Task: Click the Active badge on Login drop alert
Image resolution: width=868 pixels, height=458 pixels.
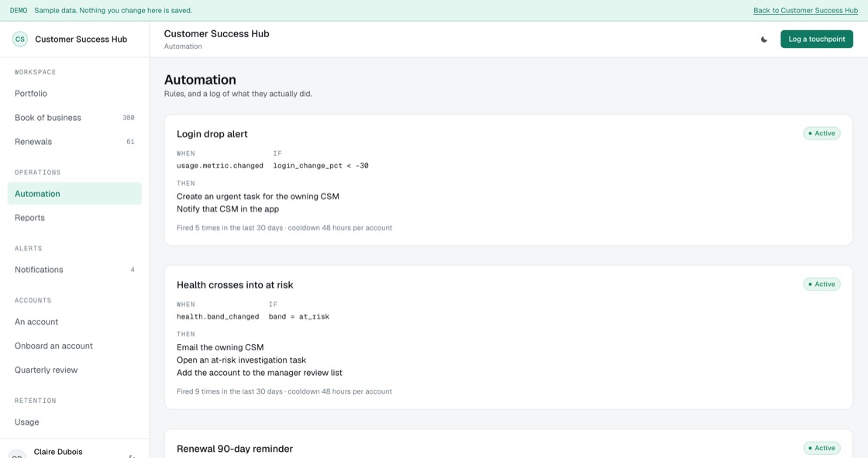Action: coord(821,133)
